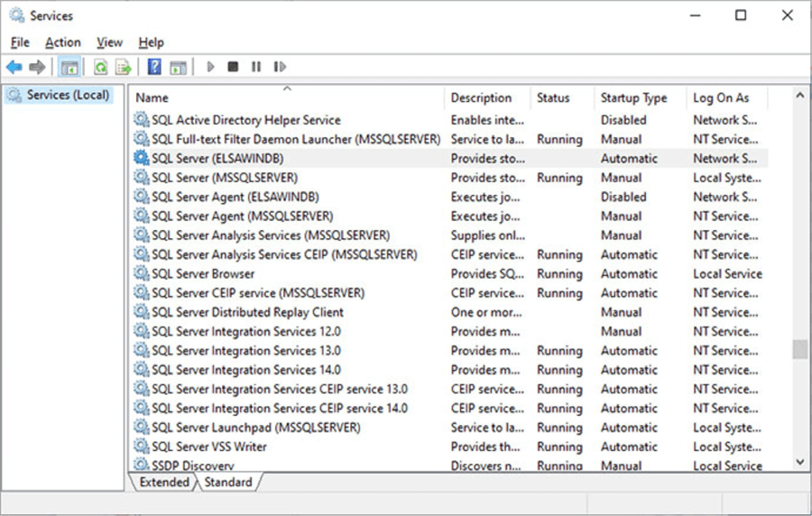Select SQL Server Integration Services CEIP service 13.0
The height and width of the screenshot is (516, 812).
[x=280, y=389]
